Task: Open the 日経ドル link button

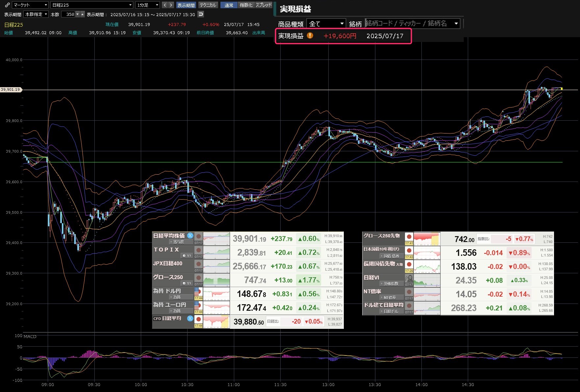Action: pos(391,311)
